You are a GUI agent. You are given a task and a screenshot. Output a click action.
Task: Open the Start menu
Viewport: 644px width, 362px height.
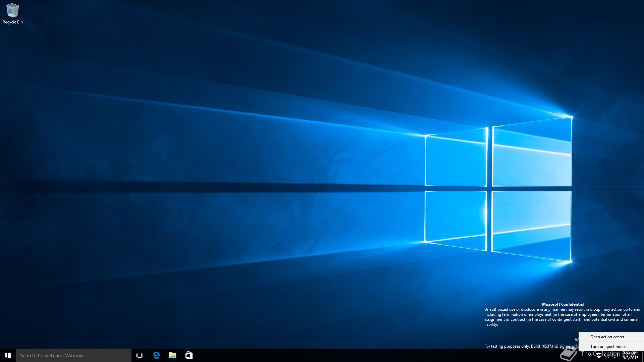[x=8, y=355]
